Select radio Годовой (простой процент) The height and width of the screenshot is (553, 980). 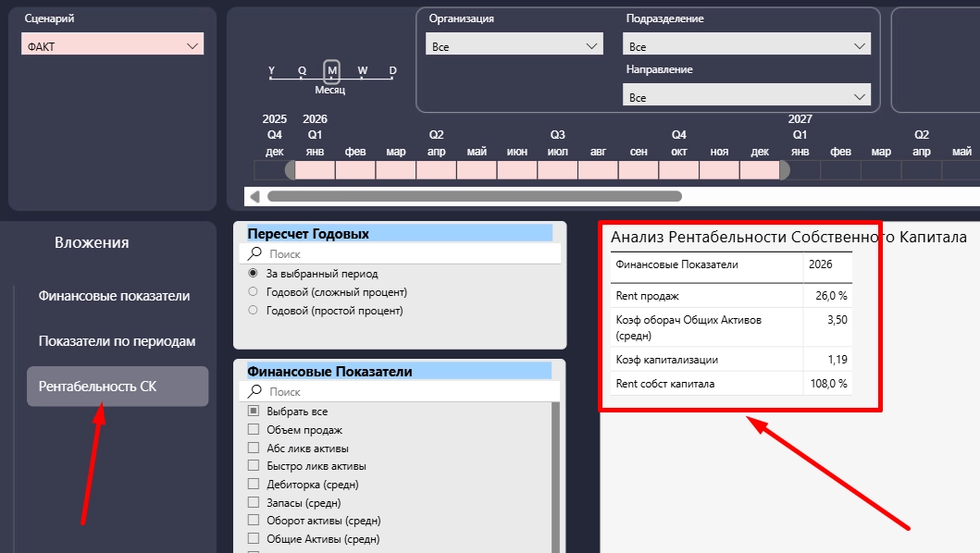pos(254,310)
